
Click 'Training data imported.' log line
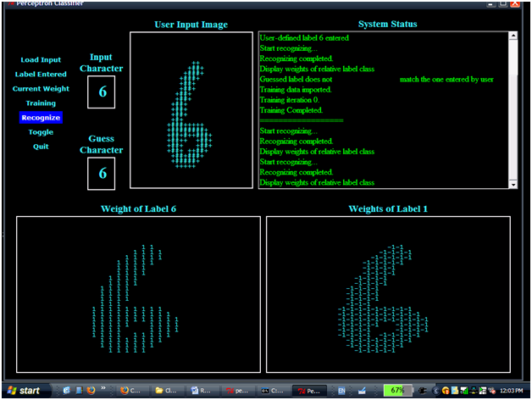tap(295, 90)
